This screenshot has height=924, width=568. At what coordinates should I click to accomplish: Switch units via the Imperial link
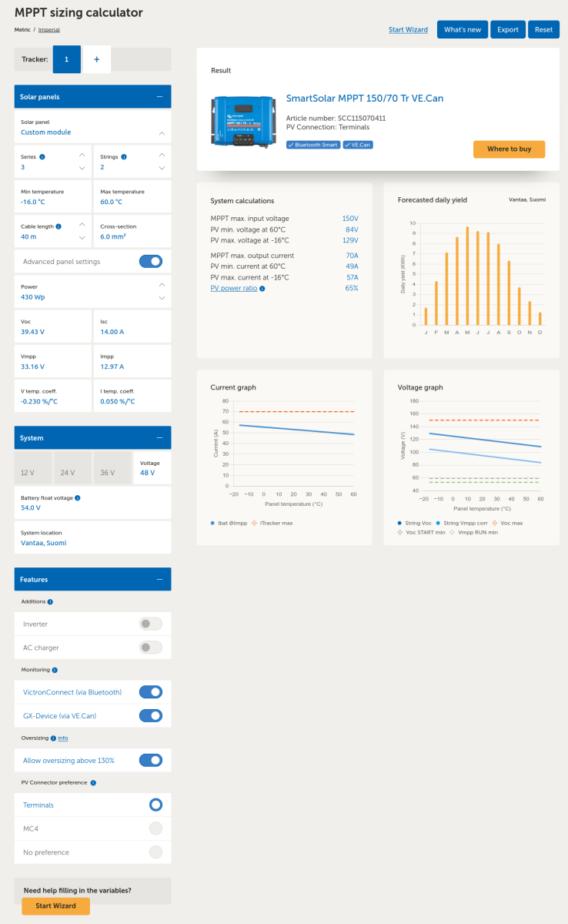point(48,29)
